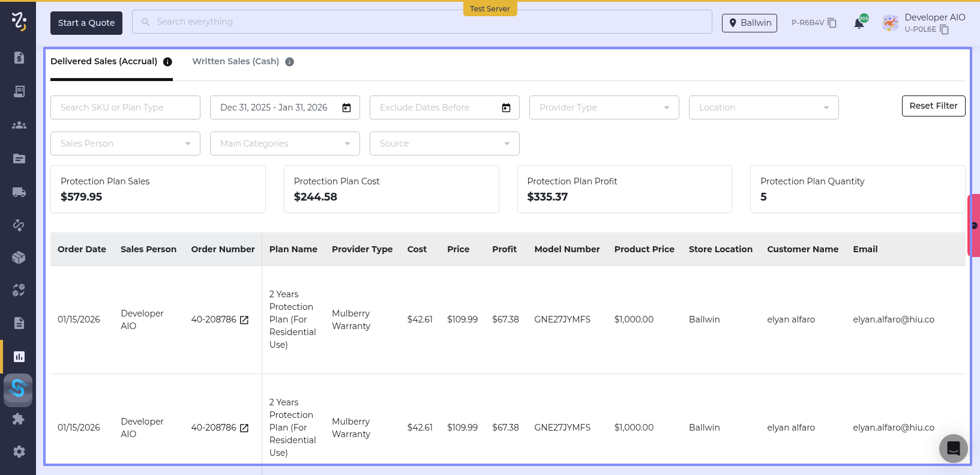Open the settings gear in sidebar

point(19,452)
